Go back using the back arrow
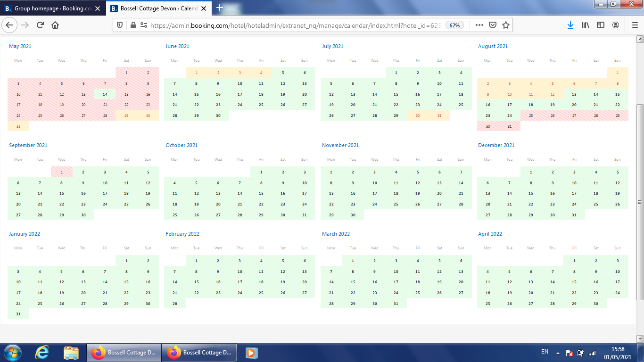This screenshot has width=644, height=362. tap(10, 25)
